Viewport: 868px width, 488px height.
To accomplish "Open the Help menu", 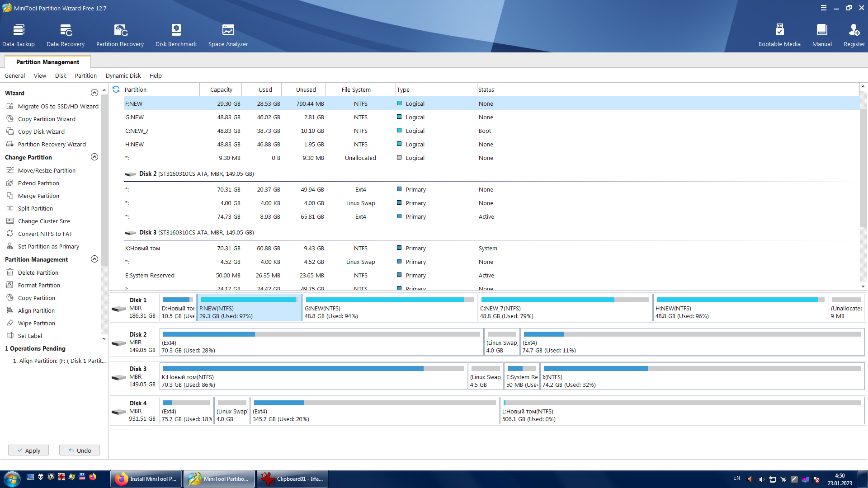I will pyautogui.click(x=156, y=75).
